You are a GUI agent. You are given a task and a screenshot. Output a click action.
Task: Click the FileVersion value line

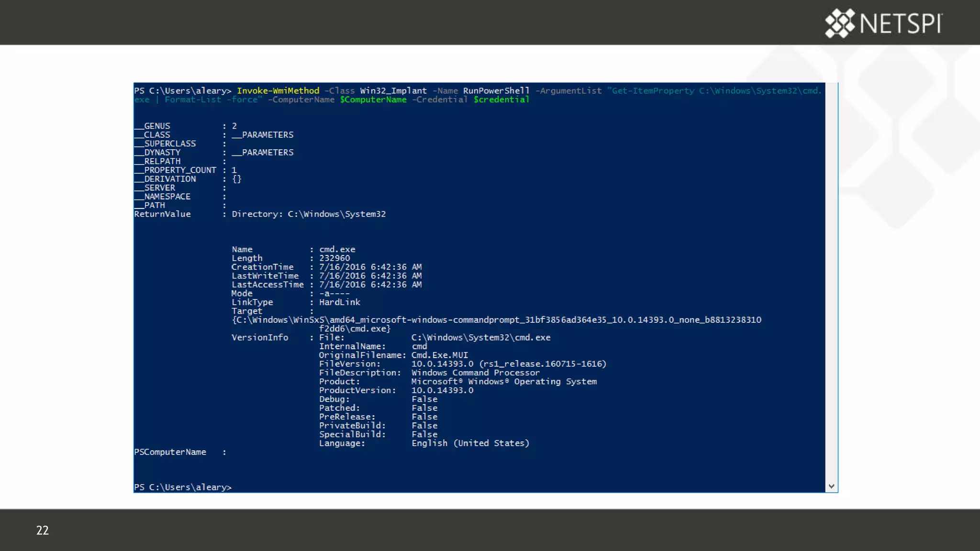[508, 364]
